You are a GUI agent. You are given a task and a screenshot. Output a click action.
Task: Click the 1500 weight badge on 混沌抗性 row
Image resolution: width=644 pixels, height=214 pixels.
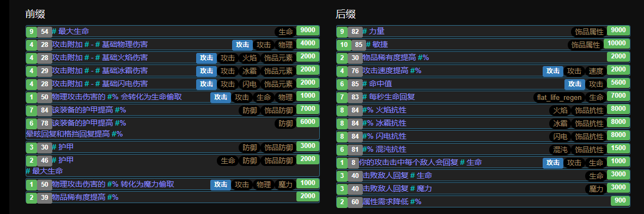pos(618,148)
